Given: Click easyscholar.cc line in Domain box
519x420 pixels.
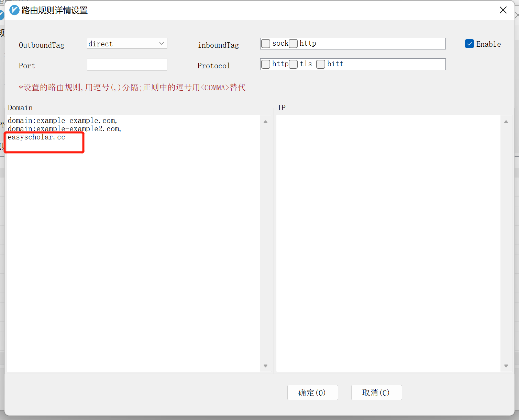Looking at the screenshot, I should click(x=36, y=137).
